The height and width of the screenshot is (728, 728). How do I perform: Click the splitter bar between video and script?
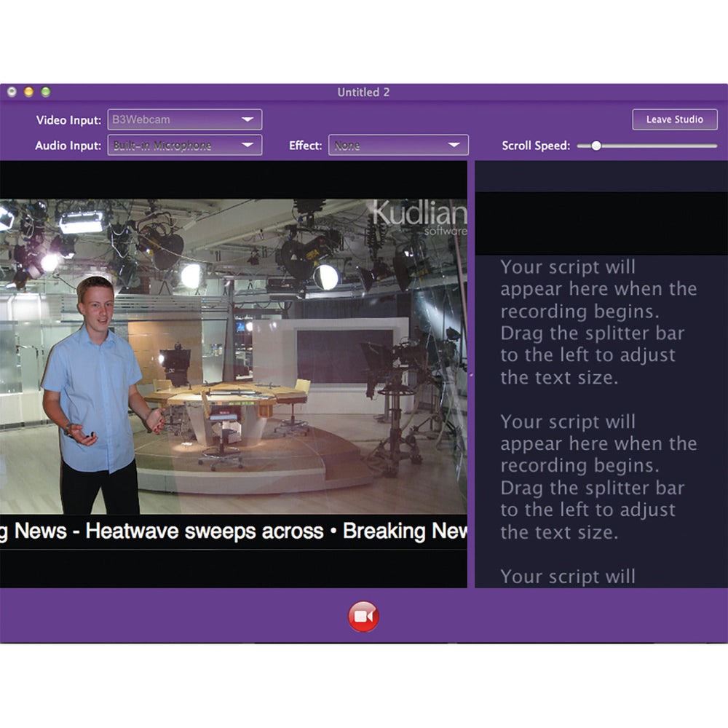471,374
